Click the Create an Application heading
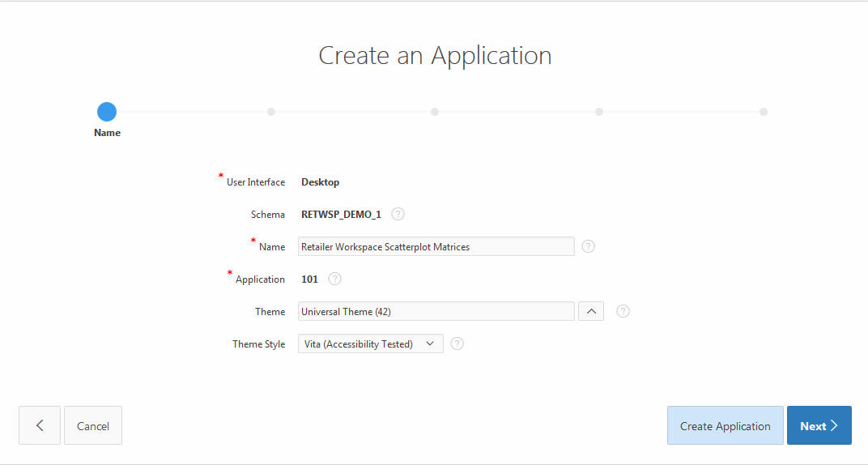Image resolution: width=868 pixels, height=465 pixels. tap(435, 55)
